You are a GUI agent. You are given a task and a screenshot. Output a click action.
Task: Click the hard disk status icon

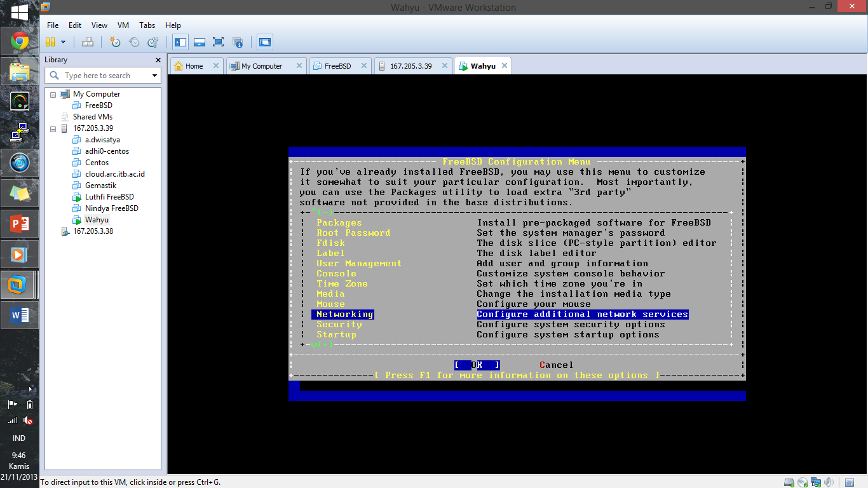tap(790, 483)
